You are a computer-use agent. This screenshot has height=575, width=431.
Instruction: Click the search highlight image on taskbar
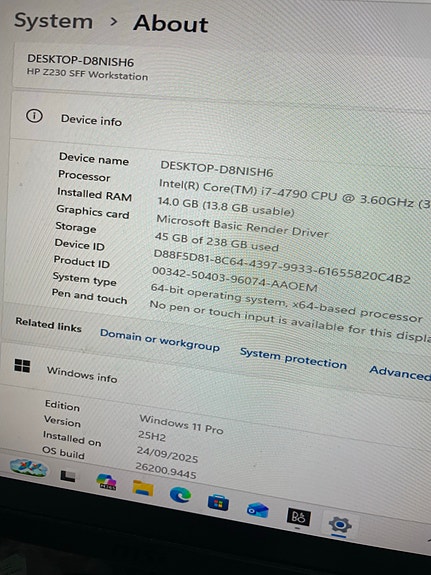(29, 468)
